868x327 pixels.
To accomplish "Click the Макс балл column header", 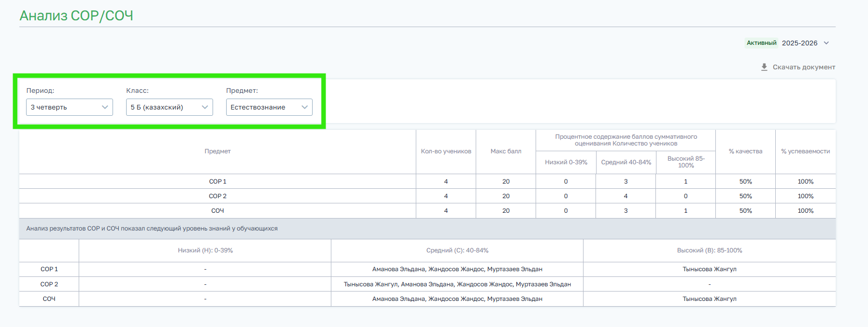I will [x=506, y=151].
